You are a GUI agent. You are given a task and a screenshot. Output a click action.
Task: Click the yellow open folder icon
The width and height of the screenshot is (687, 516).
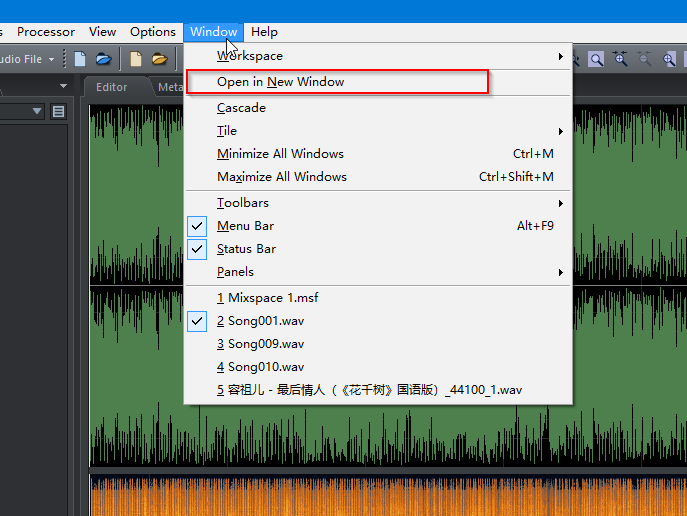tap(159, 59)
